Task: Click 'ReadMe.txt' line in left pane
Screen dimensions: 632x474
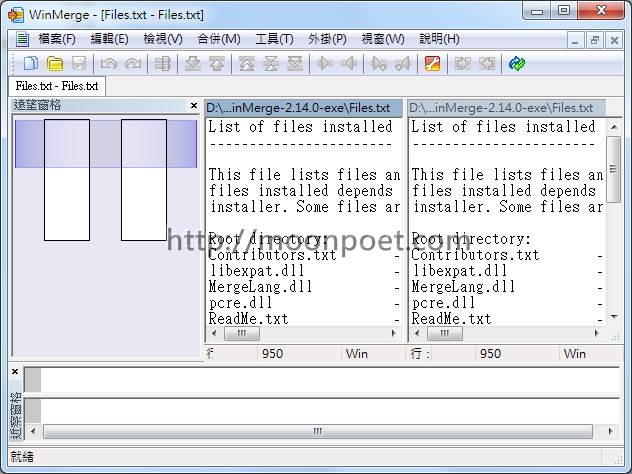Action: (x=248, y=319)
